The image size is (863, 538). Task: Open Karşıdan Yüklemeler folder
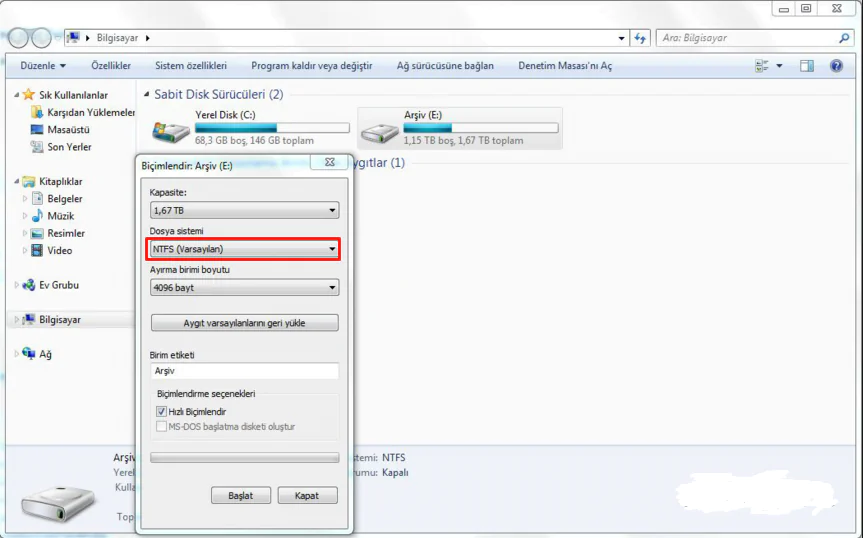tap(83, 112)
